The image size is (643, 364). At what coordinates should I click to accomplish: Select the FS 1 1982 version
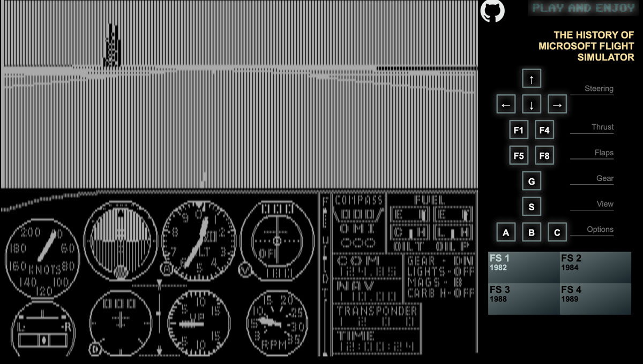[524, 267]
